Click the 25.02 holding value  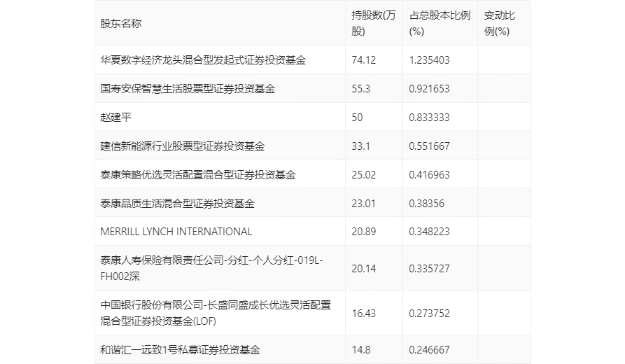(363, 174)
